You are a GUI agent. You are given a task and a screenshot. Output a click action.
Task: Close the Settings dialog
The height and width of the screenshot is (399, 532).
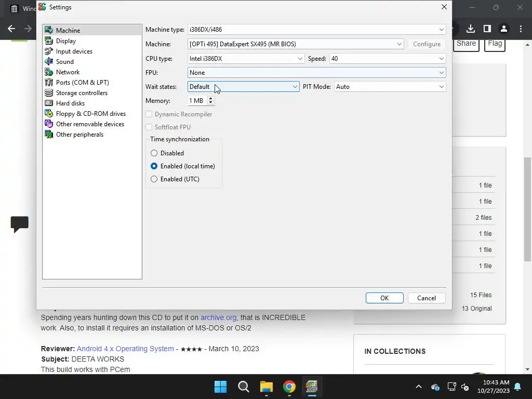tap(444, 7)
